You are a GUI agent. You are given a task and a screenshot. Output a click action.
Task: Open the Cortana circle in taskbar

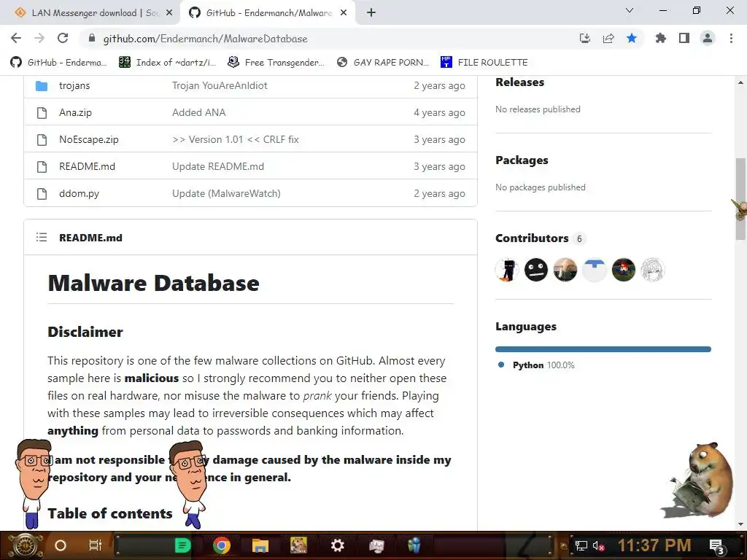(61, 545)
